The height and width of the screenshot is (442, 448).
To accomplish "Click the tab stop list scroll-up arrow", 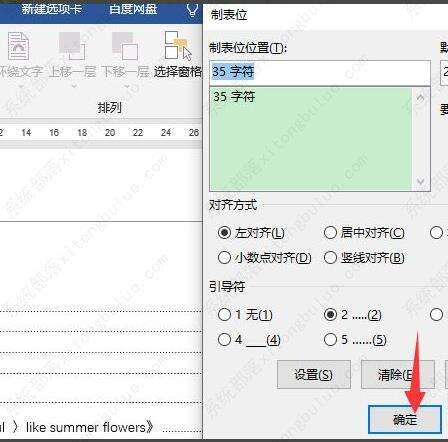I will [x=421, y=98].
